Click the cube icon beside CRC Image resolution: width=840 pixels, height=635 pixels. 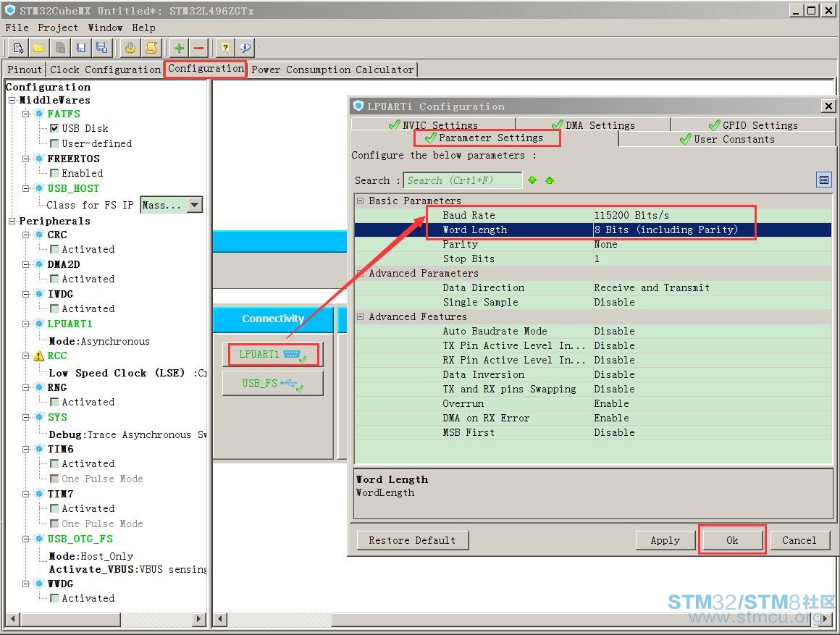click(39, 235)
